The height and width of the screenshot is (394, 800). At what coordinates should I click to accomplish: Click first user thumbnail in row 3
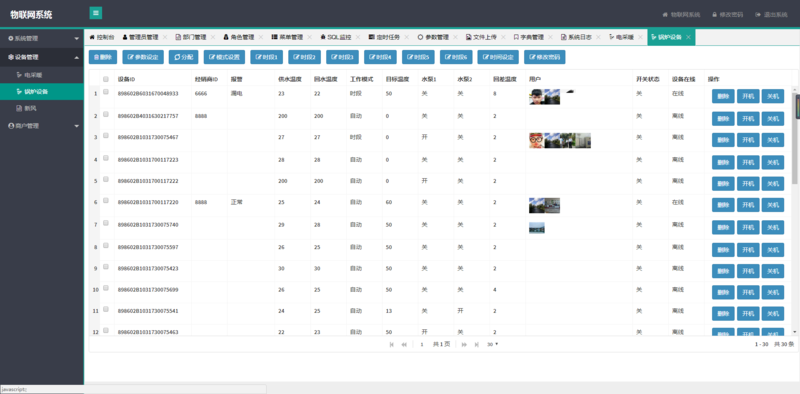[536, 141]
